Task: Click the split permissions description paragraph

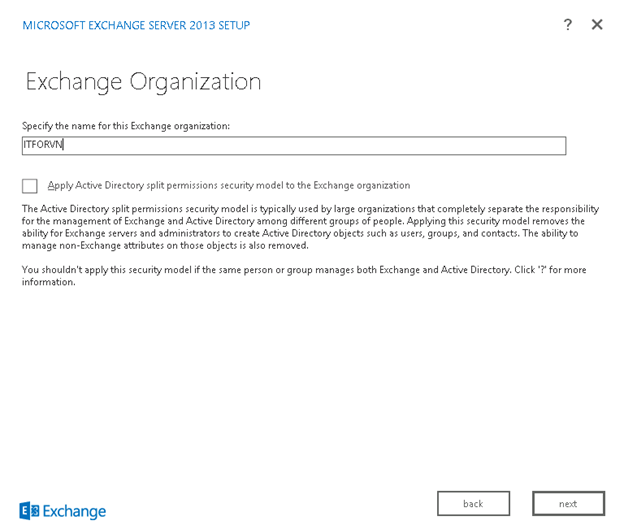Action: tap(310, 227)
